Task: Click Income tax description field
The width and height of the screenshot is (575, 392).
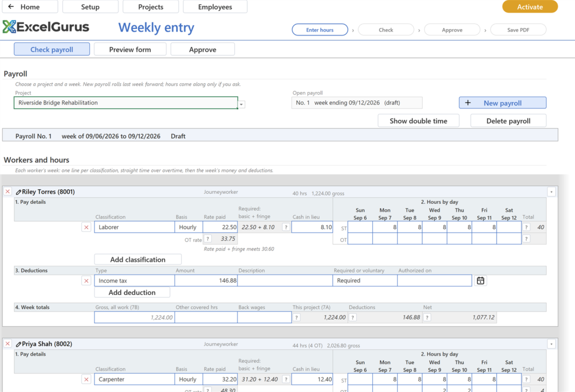Action: tap(285, 281)
